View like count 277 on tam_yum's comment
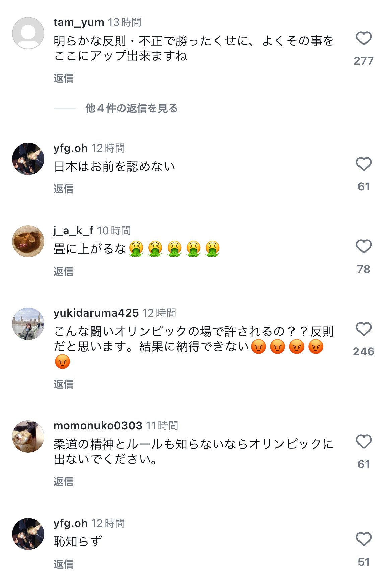The width and height of the screenshot is (392, 582). coord(364,61)
